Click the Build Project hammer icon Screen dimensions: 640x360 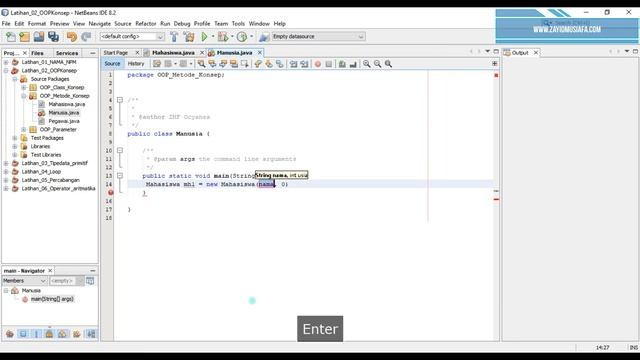174,37
